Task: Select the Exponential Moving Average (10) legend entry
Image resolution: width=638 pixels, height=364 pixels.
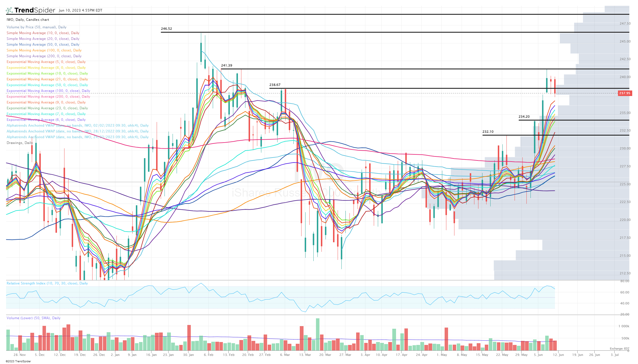Action: (x=47, y=73)
